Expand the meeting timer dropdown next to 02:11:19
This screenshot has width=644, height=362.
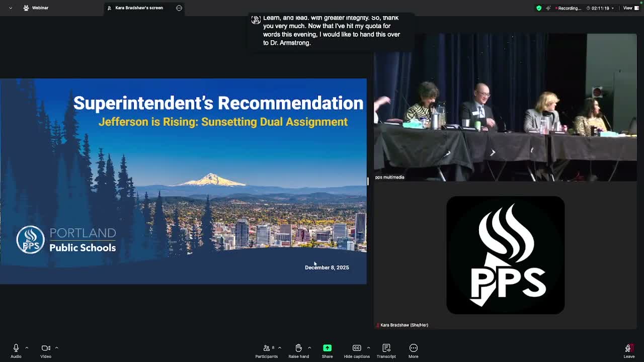[613, 8]
